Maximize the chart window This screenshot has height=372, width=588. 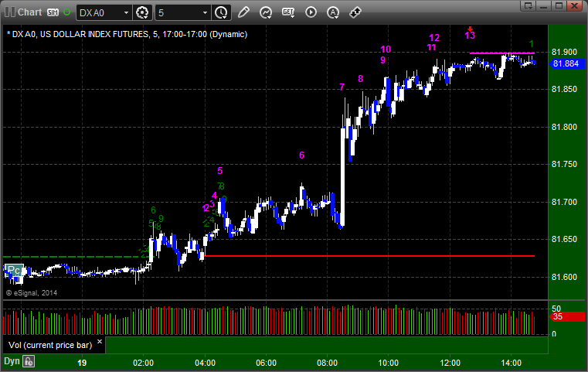click(x=559, y=5)
